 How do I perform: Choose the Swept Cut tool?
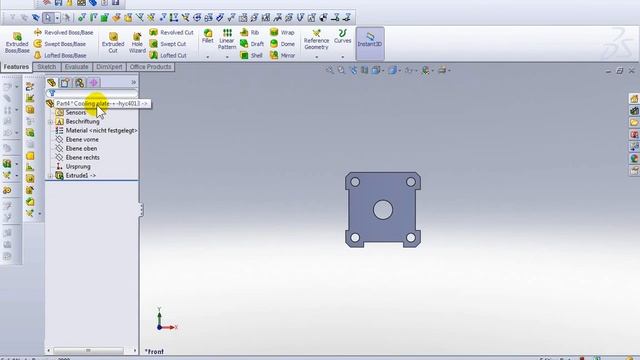[168, 44]
